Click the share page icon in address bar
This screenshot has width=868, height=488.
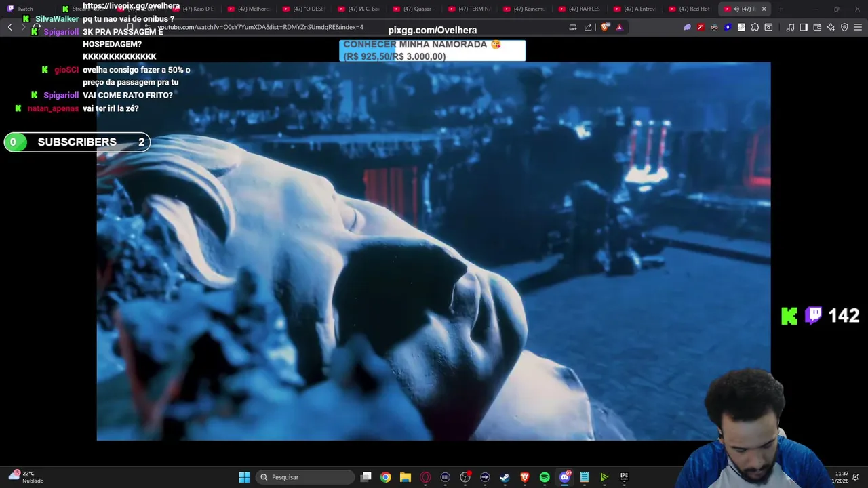click(x=588, y=27)
